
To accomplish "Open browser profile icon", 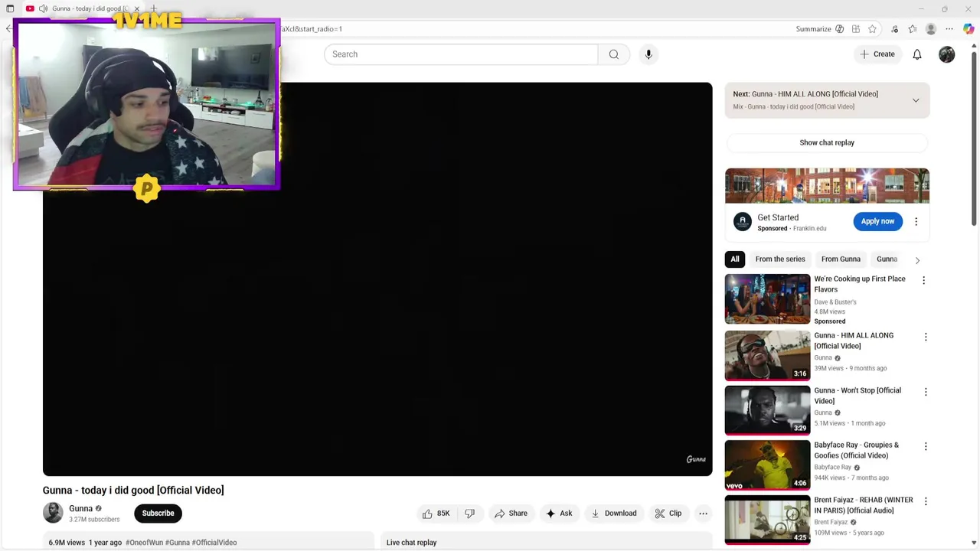I will click(x=931, y=29).
